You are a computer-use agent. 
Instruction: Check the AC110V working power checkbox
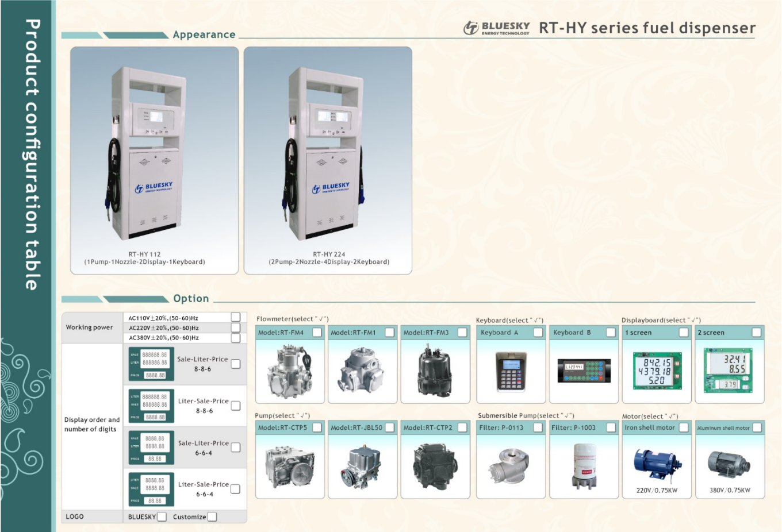pyautogui.click(x=236, y=317)
